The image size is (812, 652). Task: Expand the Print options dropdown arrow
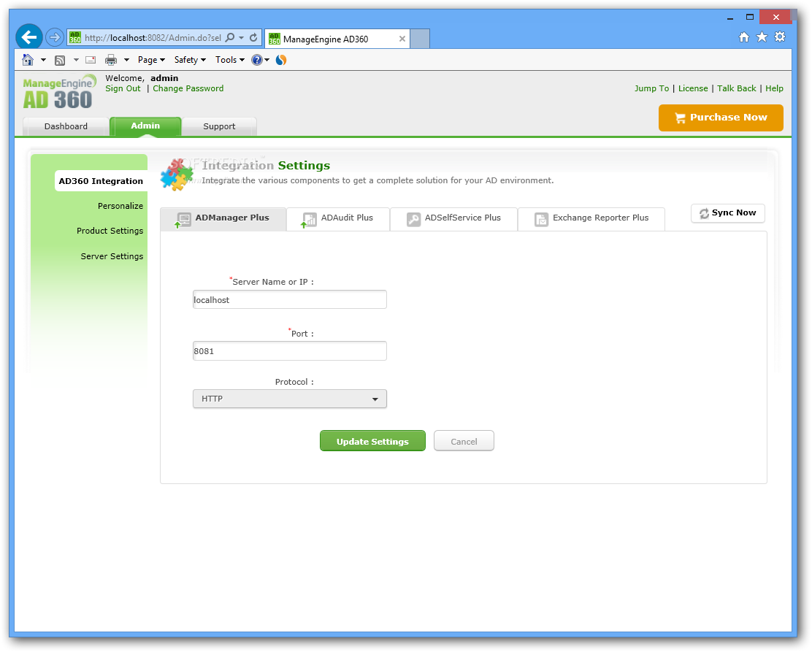coord(126,60)
